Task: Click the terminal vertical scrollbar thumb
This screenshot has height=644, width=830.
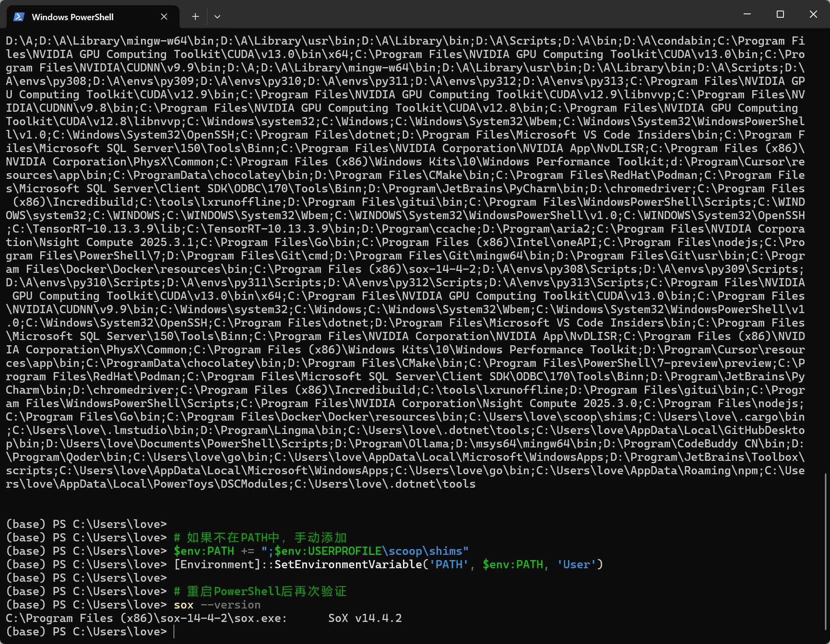Action: pyautogui.click(x=826, y=552)
